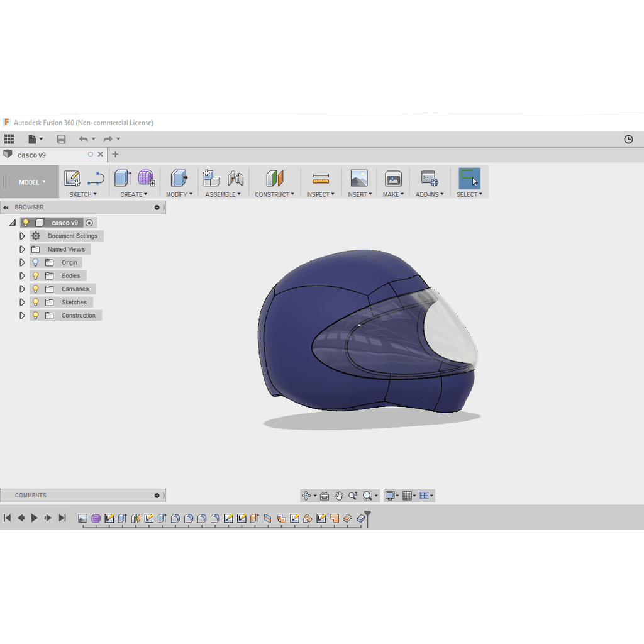The height and width of the screenshot is (644, 644).
Task: Open the CONSTRUCT menu
Action: (x=274, y=195)
